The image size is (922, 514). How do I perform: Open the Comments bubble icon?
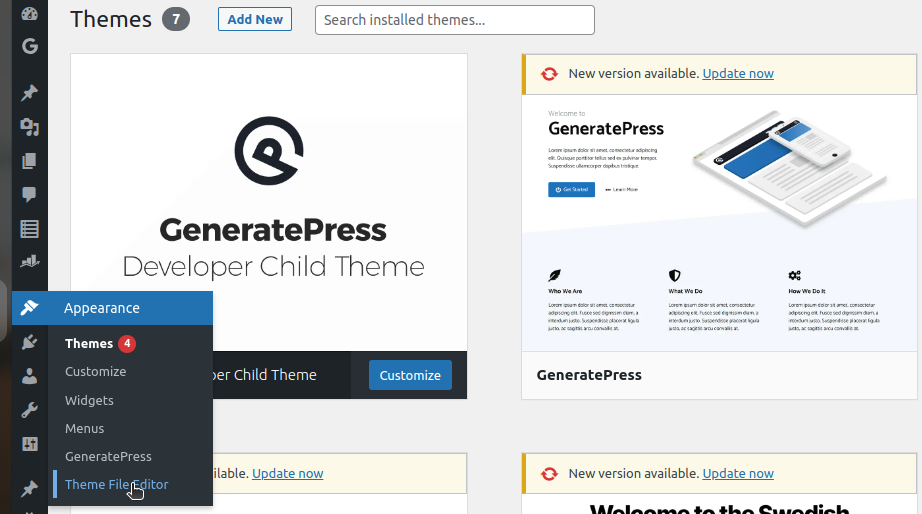point(29,194)
